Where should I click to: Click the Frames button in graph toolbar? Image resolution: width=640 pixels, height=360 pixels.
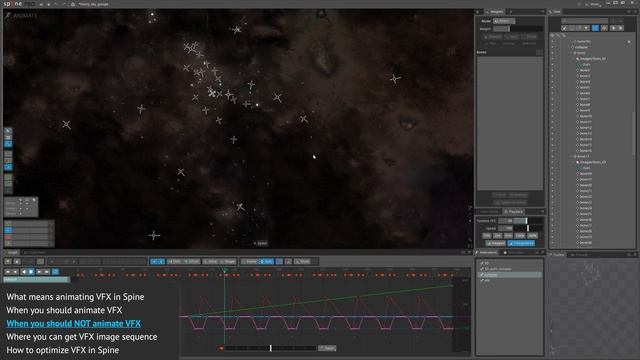[x=250, y=261]
